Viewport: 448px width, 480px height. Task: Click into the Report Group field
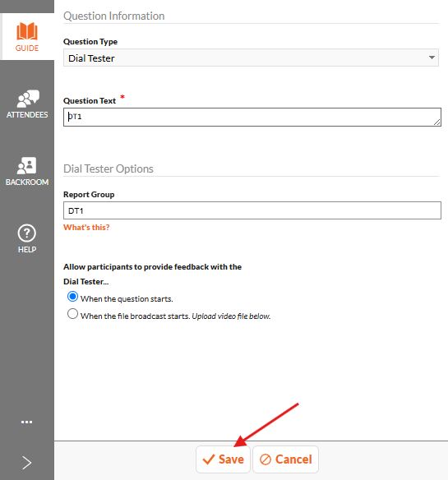click(x=252, y=210)
